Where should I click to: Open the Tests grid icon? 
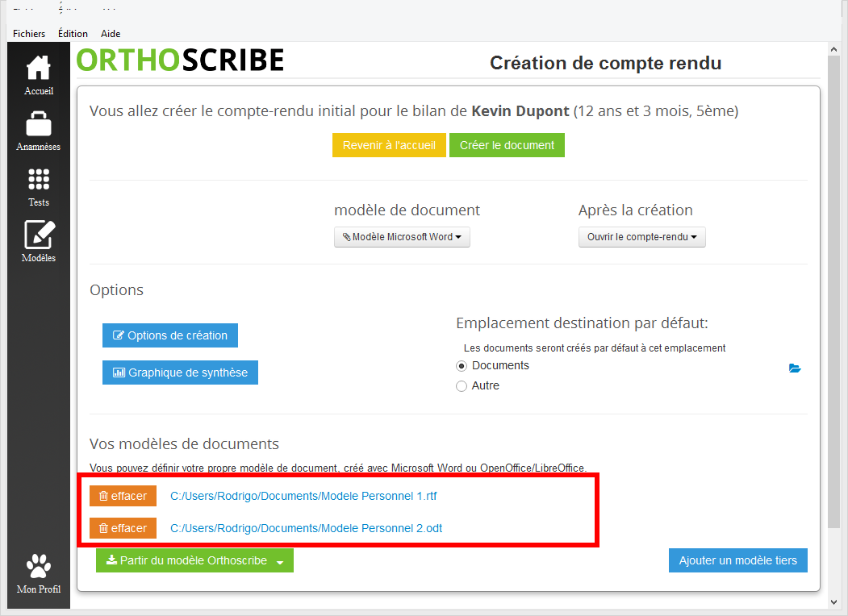(x=38, y=181)
